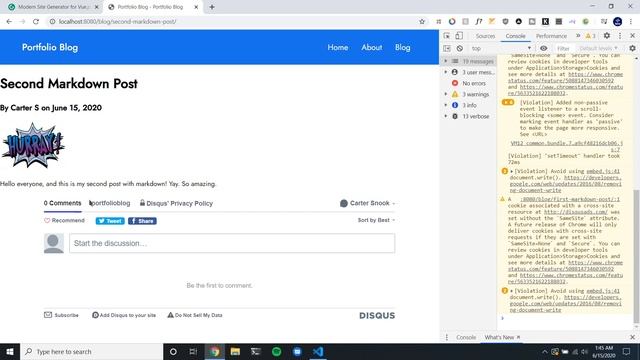Clear the console with the ban icon
The image size is (640, 360).
tap(460, 48)
